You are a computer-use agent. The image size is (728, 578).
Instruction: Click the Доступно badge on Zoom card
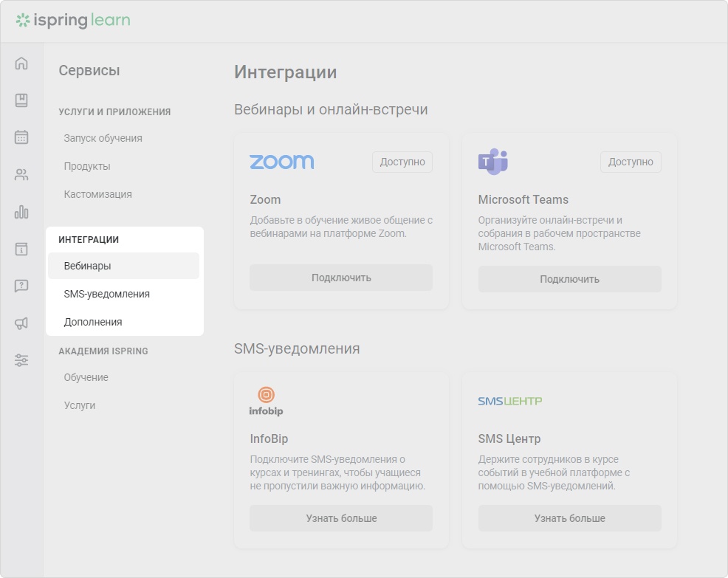click(402, 162)
